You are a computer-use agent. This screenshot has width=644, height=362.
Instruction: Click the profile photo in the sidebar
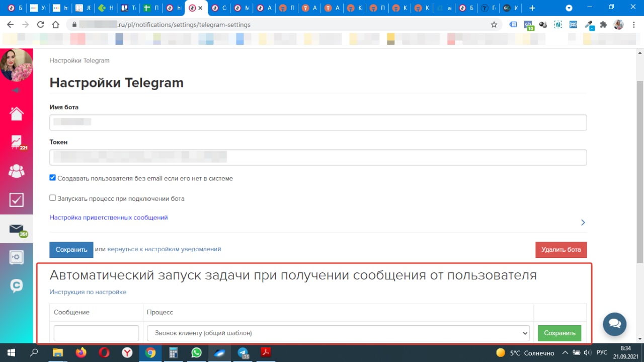point(17,64)
